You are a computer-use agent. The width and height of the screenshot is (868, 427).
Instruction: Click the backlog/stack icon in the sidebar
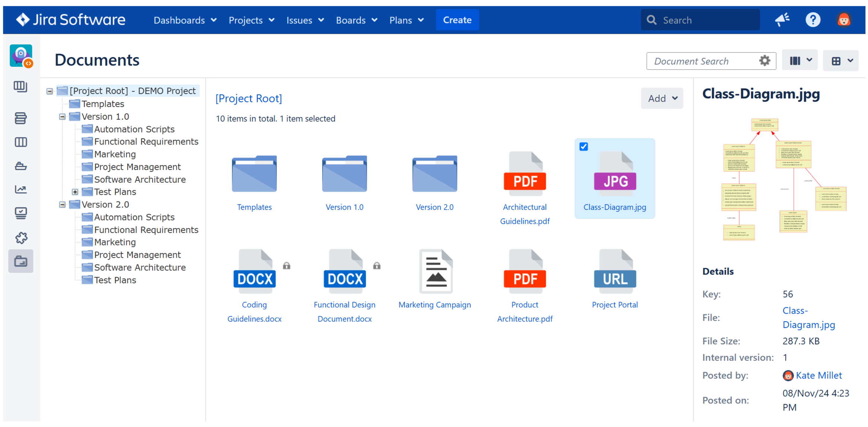coord(21,118)
